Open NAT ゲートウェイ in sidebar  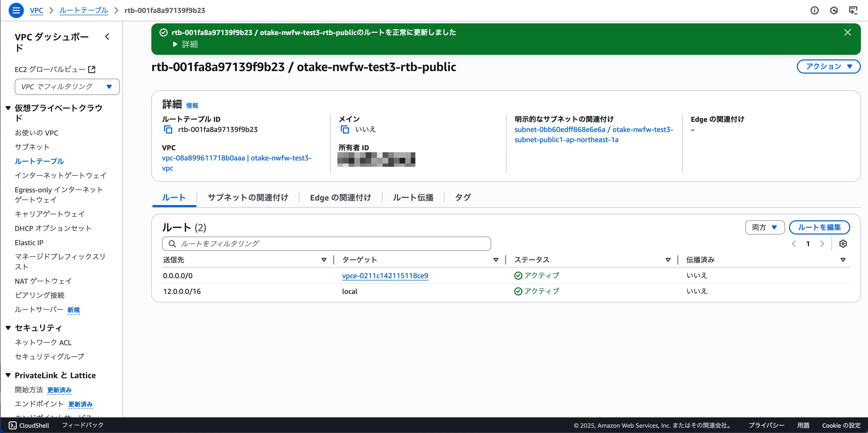point(43,281)
